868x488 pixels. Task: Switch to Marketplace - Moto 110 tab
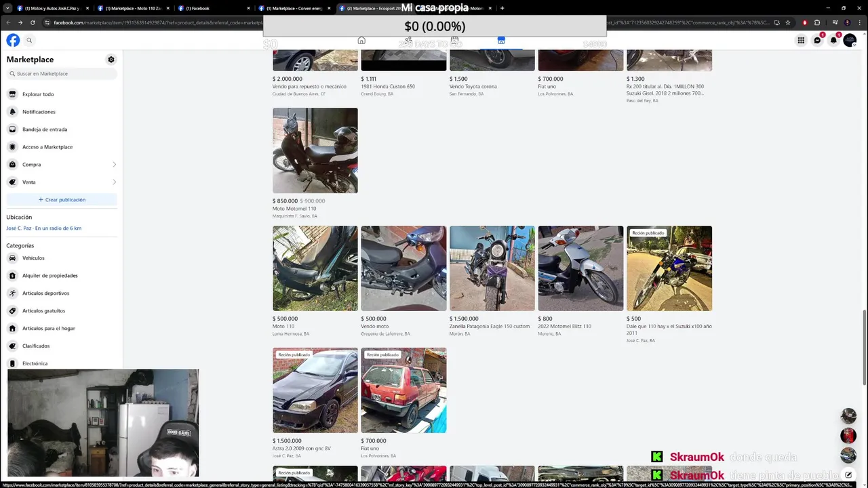[132, 8]
